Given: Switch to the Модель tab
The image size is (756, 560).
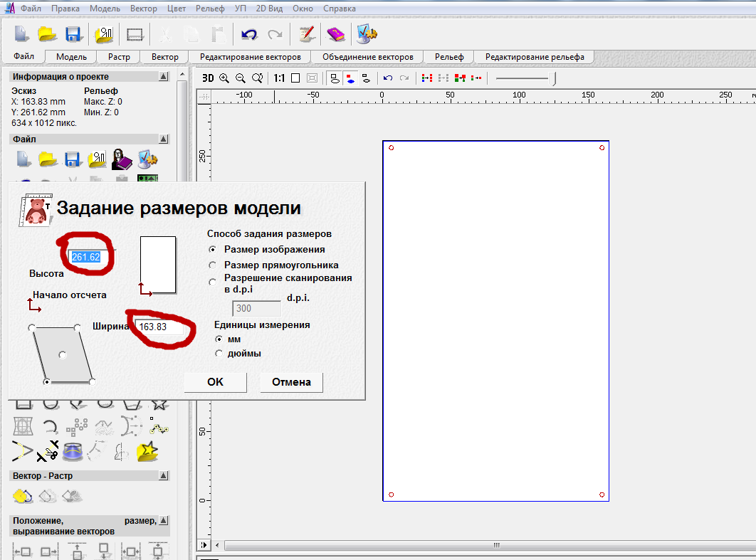Looking at the screenshot, I should (71, 57).
